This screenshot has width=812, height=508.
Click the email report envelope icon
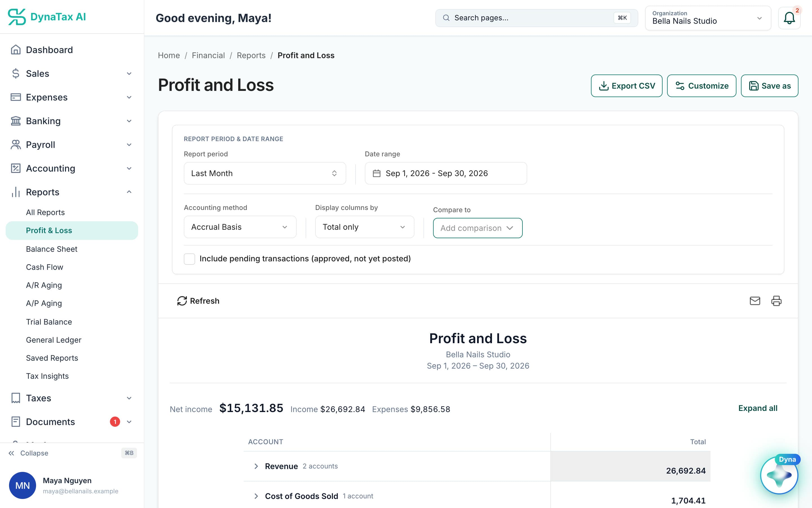pos(754,301)
